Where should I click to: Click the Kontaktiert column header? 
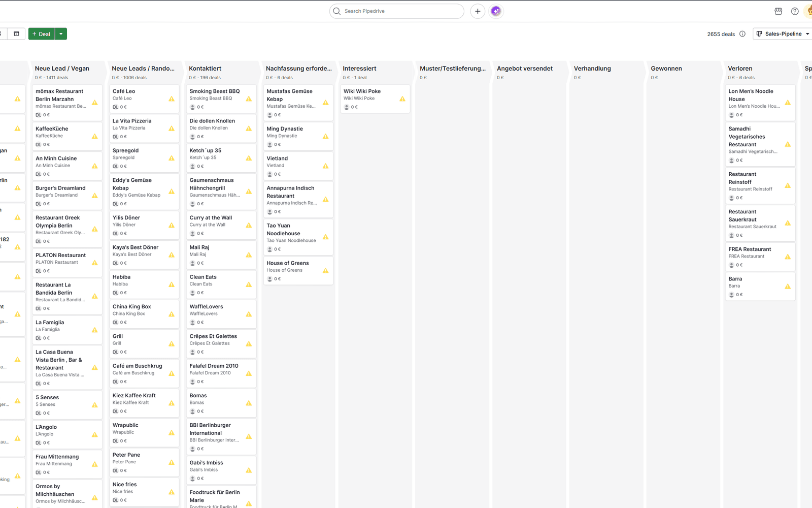205,69
